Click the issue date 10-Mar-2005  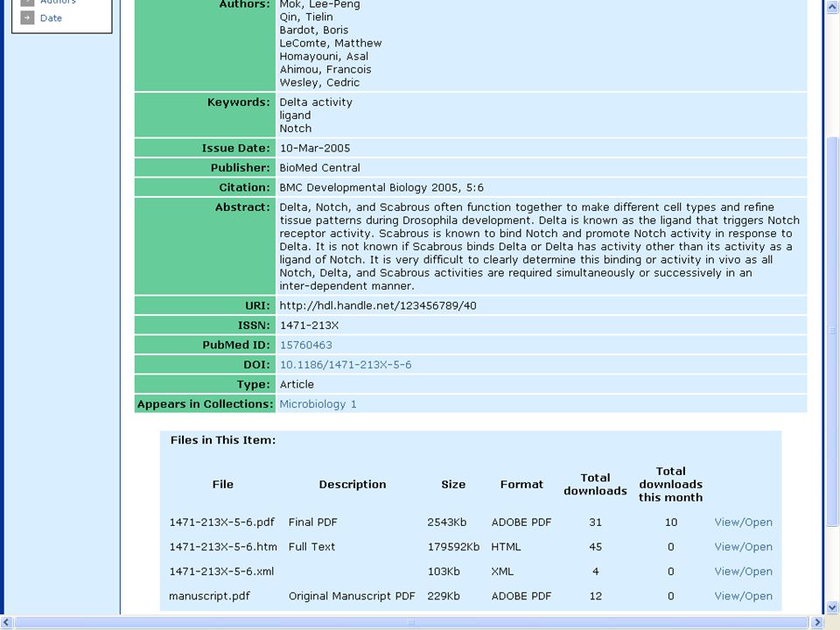coord(315,149)
